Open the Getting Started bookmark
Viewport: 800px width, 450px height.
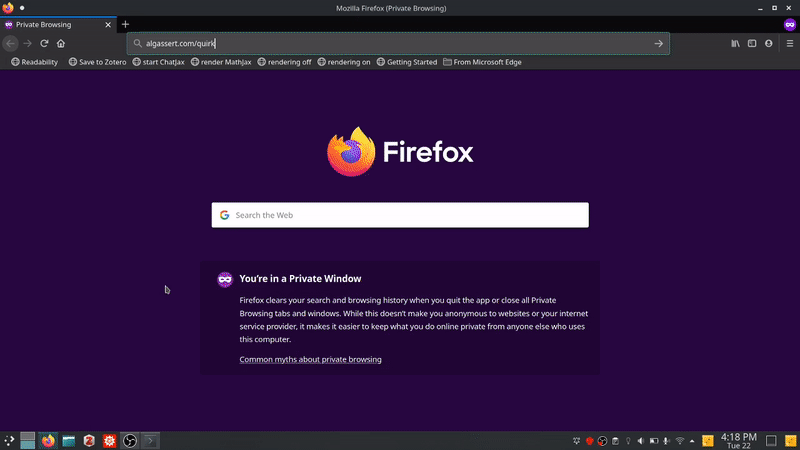coord(407,62)
